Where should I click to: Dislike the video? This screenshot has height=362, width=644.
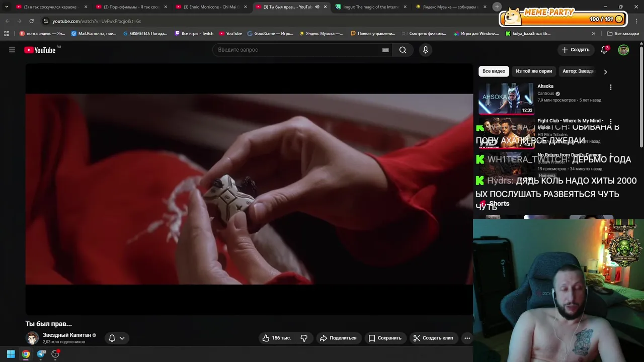[x=304, y=338]
